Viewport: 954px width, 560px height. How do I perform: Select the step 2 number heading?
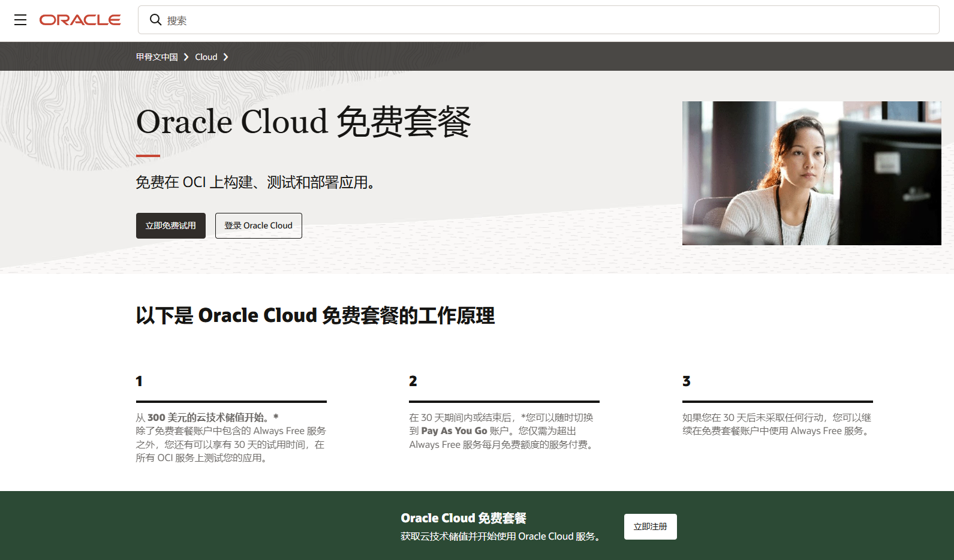pyautogui.click(x=413, y=381)
